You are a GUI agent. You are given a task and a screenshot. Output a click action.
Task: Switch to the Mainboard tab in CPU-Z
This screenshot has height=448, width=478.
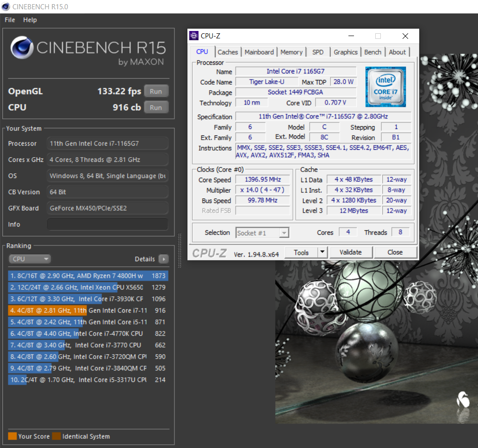(x=259, y=52)
